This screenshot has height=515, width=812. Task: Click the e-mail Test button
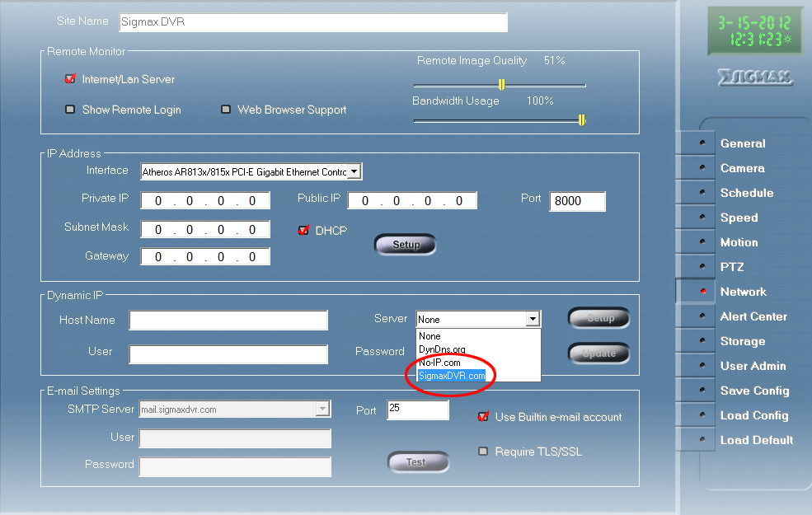coord(417,462)
